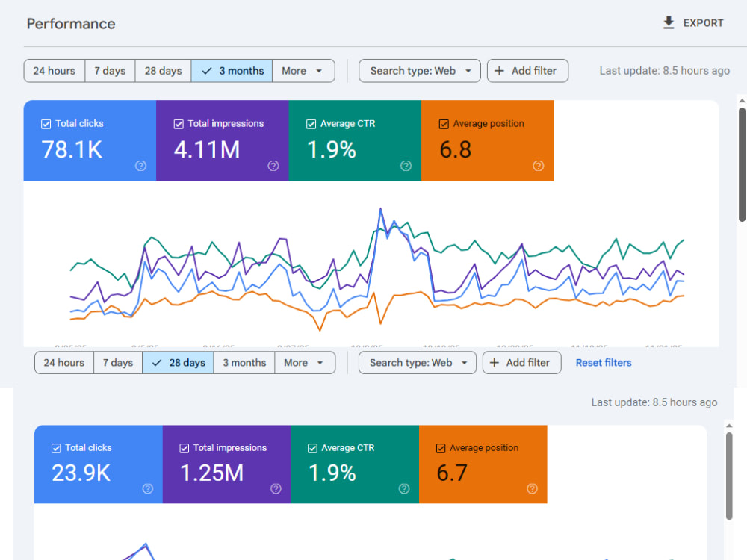Click the 4.11M total impressions value

pyautogui.click(x=207, y=149)
